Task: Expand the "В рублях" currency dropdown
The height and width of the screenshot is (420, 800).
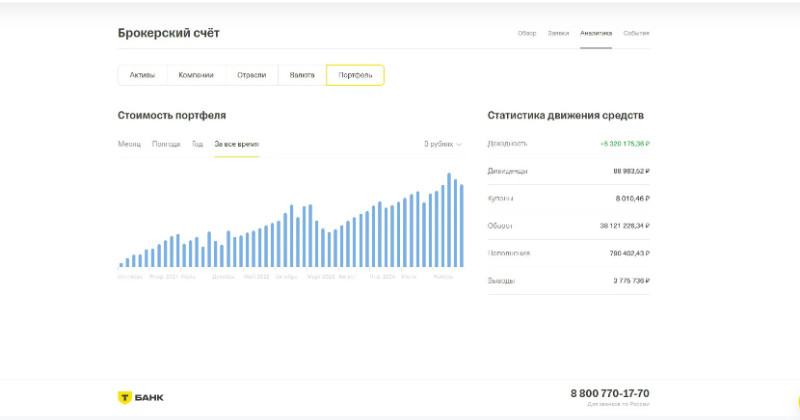Action: [x=442, y=144]
